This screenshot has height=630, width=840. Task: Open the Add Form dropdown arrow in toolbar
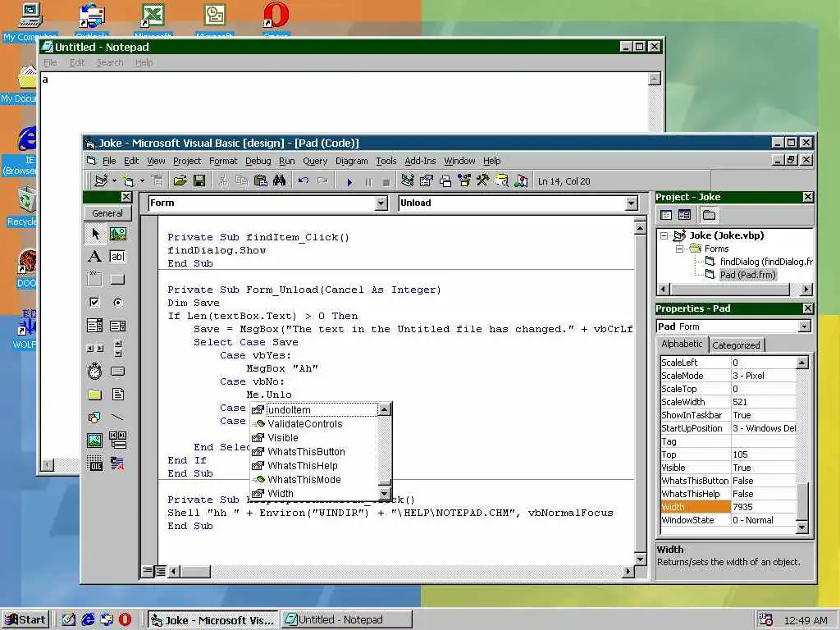(x=142, y=181)
